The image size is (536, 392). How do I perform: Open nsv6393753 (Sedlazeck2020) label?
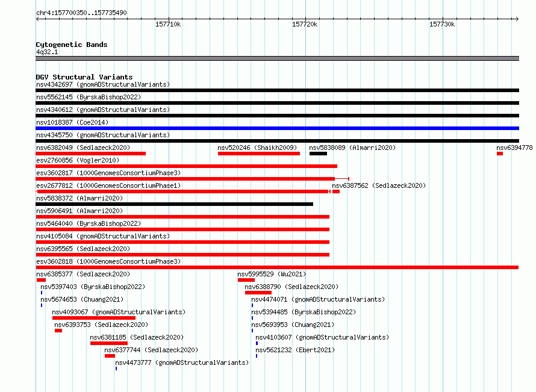click(x=102, y=325)
